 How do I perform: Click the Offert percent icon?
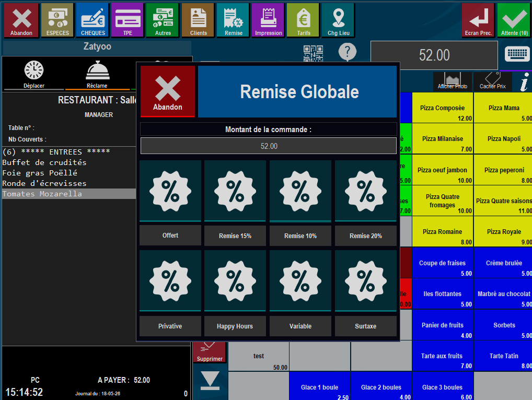(170, 192)
